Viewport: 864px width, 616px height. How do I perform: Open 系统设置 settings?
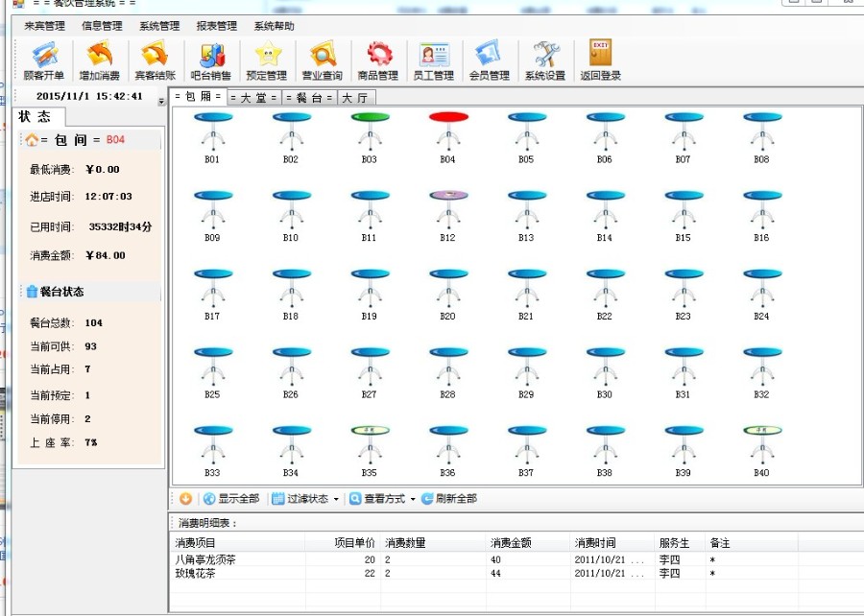pos(545,59)
